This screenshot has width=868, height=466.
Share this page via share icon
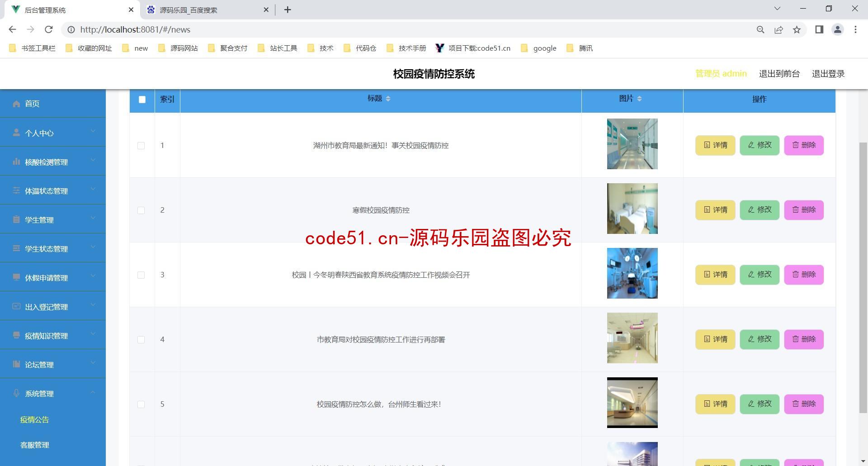pyautogui.click(x=778, y=29)
